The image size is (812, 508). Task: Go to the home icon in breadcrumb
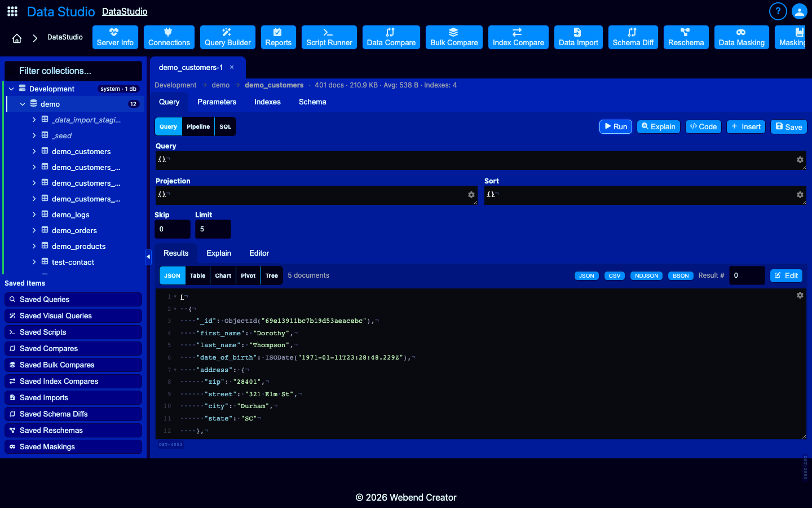click(17, 38)
